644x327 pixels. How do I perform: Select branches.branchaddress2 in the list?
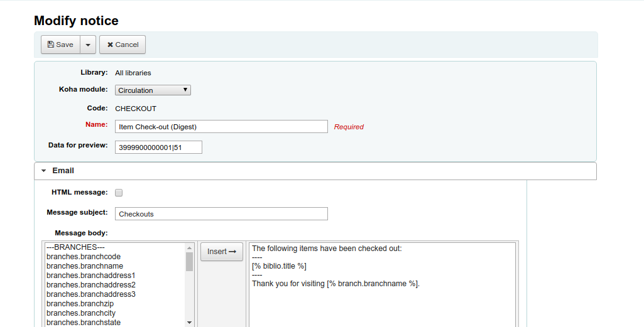click(x=90, y=285)
